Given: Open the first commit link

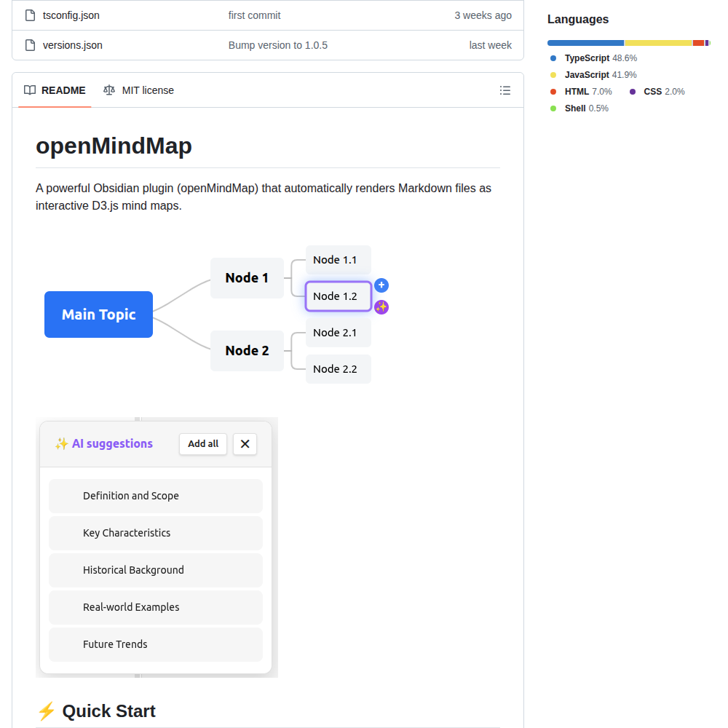Looking at the screenshot, I should [x=254, y=15].
